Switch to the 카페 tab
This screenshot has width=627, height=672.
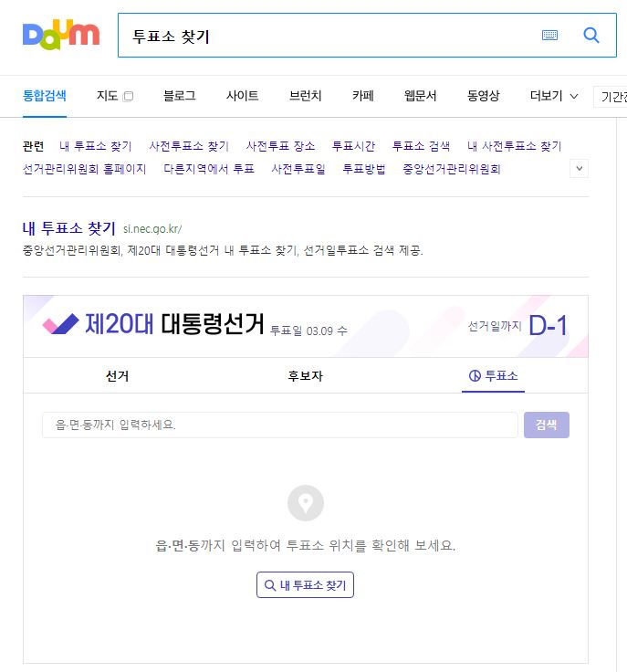(363, 96)
